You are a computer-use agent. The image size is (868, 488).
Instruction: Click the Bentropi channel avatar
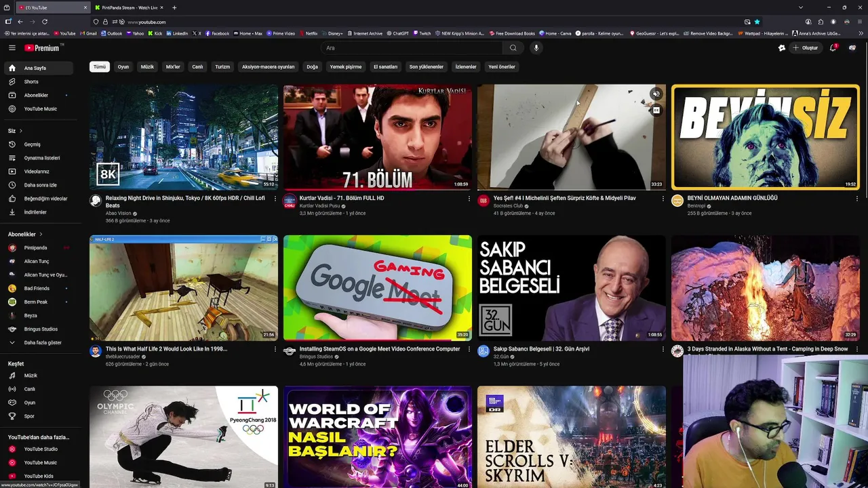pyautogui.click(x=677, y=201)
